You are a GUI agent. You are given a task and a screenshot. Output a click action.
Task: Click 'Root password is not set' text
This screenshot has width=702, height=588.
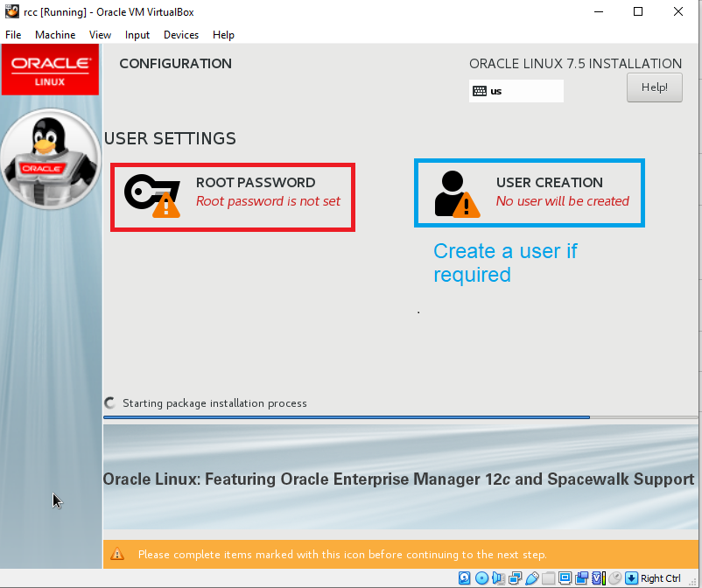point(268,201)
